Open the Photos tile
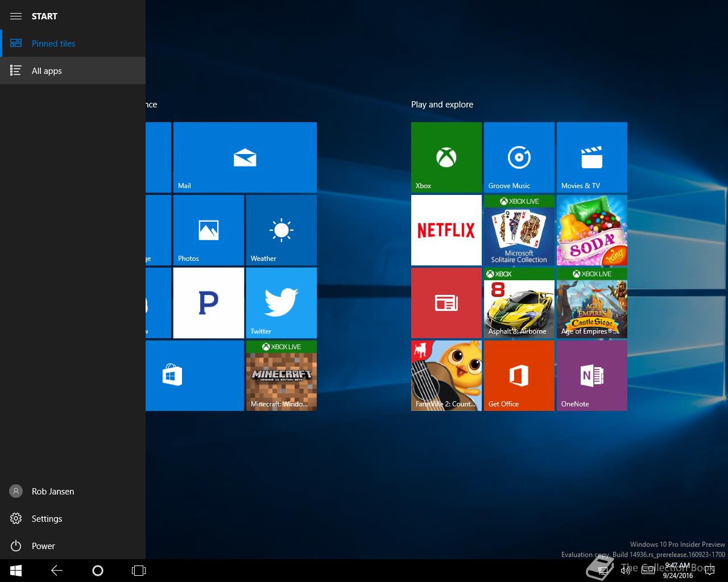The height and width of the screenshot is (582, 728). [209, 230]
